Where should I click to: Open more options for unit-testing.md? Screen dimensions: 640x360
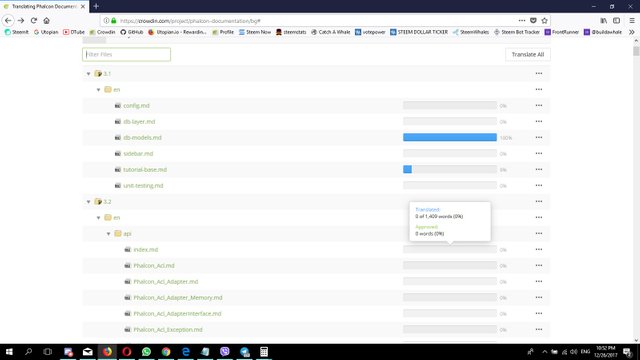(539, 185)
